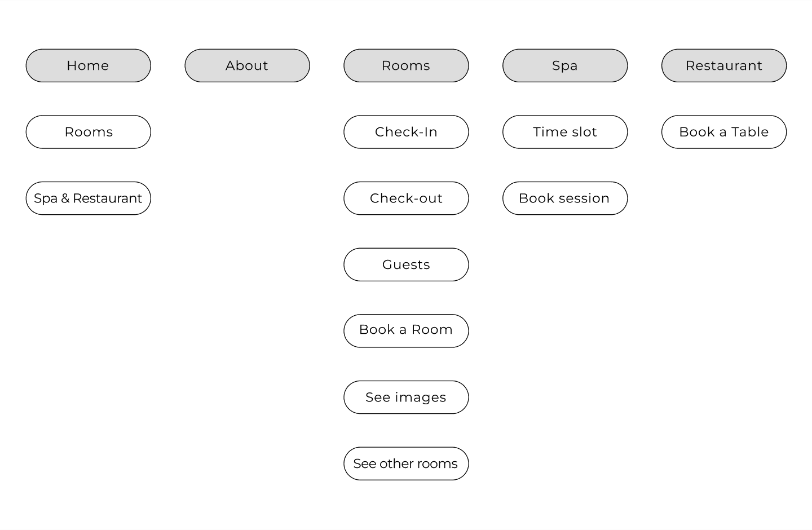The width and height of the screenshot is (812, 530).
Task: Click the See other rooms text label
Action: point(405,463)
